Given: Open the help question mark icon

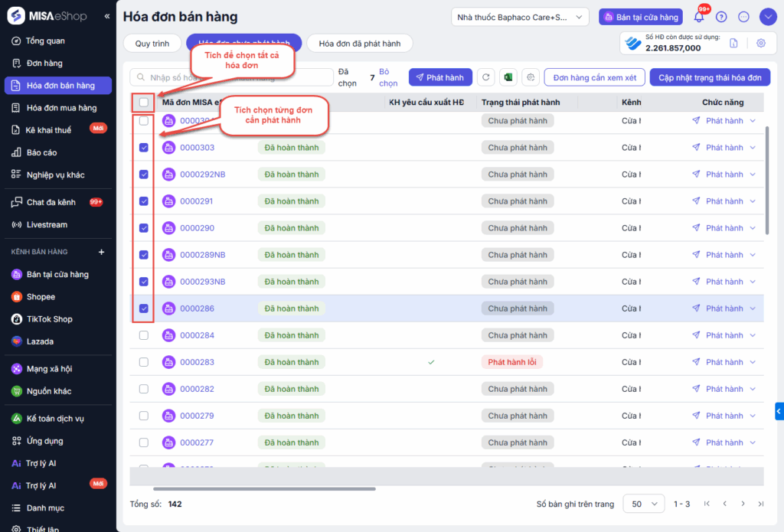Looking at the screenshot, I should (721, 17).
